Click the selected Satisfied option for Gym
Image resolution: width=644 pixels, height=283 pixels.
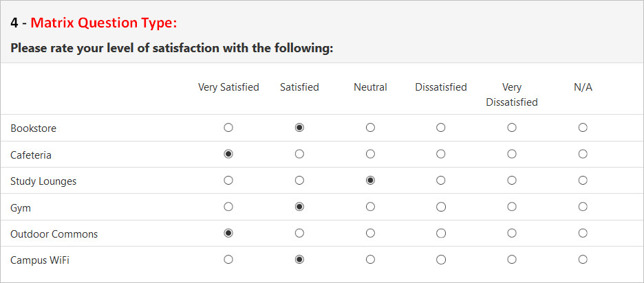point(299,207)
